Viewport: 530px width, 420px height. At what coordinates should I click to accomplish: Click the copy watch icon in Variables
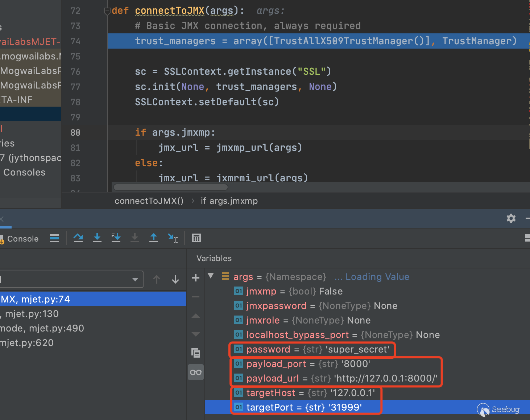pyautogui.click(x=196, y=353)
